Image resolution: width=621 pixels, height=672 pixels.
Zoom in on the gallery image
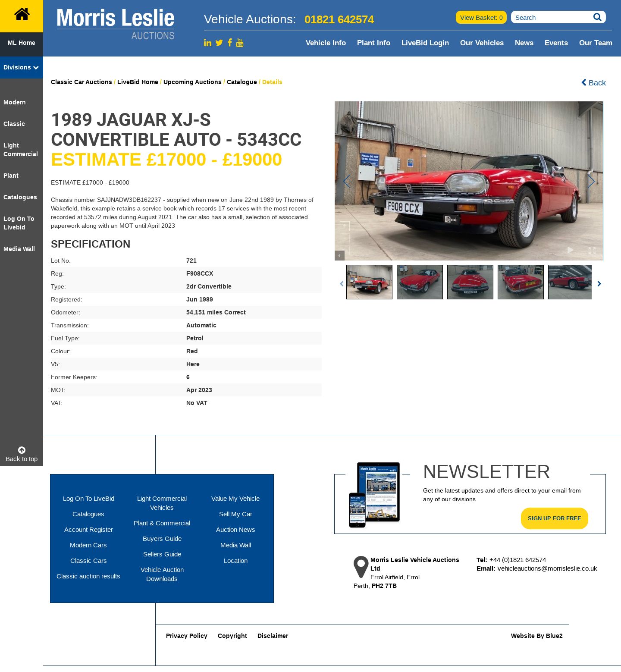(x=345, y=226)
